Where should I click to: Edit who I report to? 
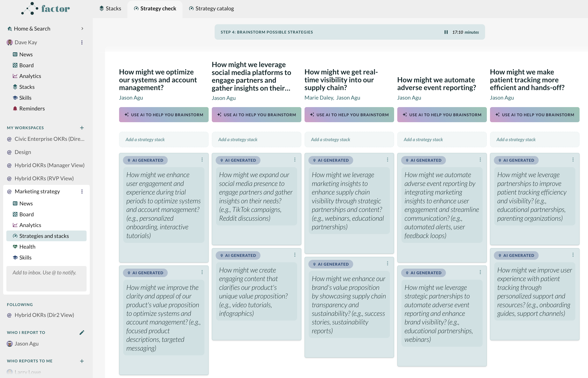pos(82,333)
